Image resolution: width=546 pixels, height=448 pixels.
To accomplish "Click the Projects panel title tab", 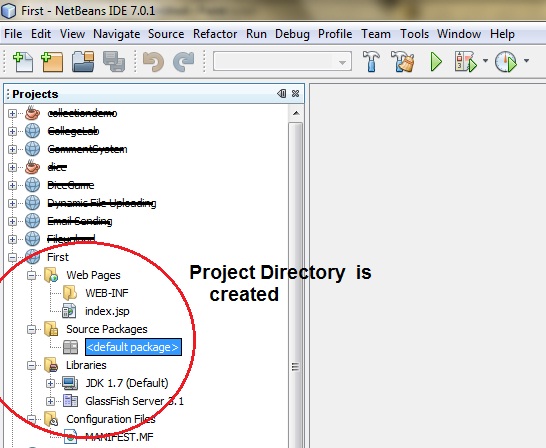I will [35, 94].
